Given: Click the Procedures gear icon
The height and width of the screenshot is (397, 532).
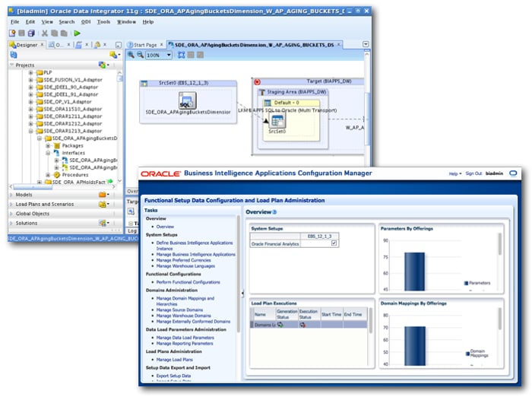Looking at the screenshot, I should pos(57,175).
